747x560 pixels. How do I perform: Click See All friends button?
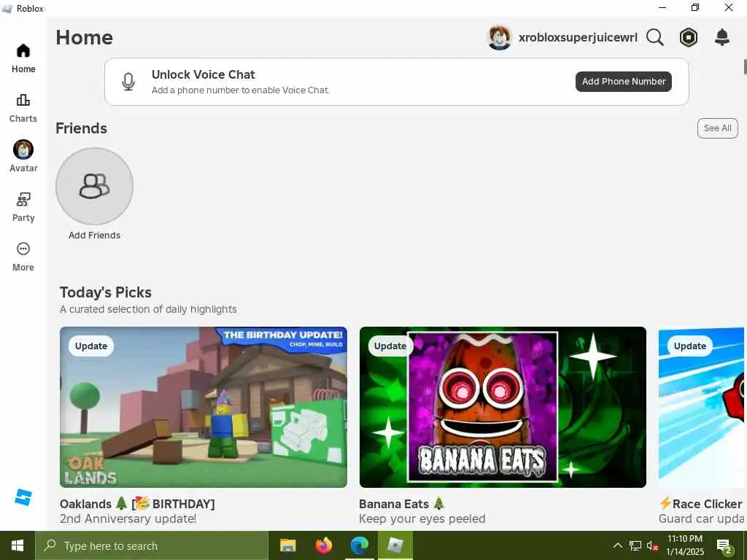coord(718,128)
